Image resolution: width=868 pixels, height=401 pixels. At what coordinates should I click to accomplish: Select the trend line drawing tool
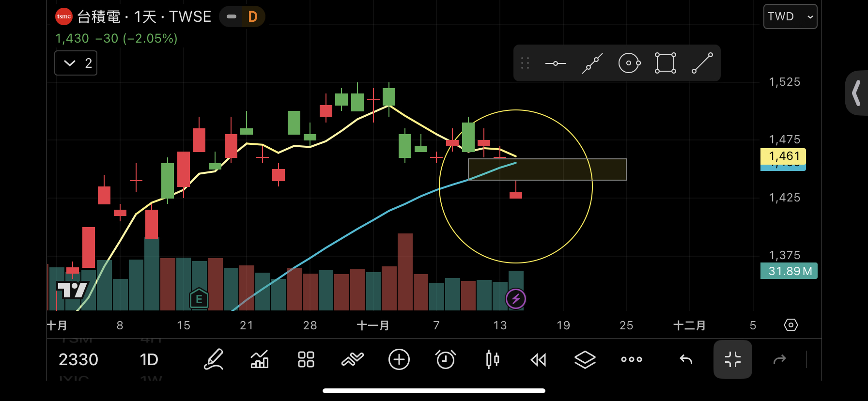tap(592, 63)
